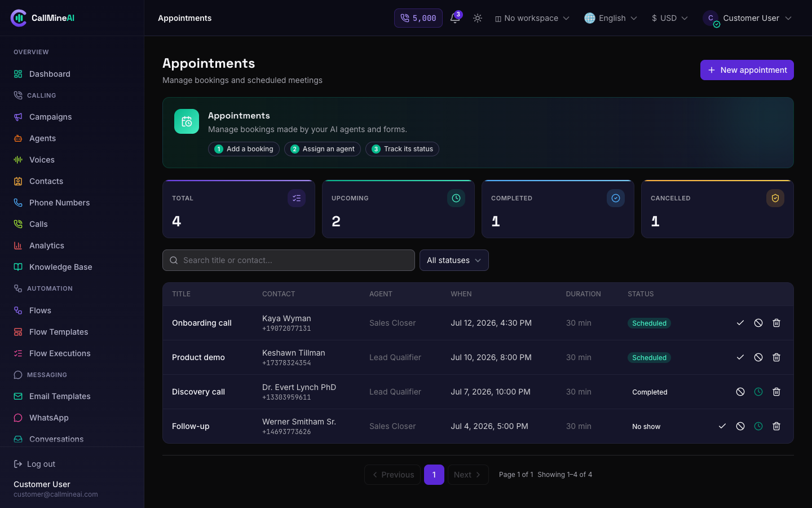Open the USD currency dropdown
This screenshot has width=812, height=508.
(x=669, y=18)
